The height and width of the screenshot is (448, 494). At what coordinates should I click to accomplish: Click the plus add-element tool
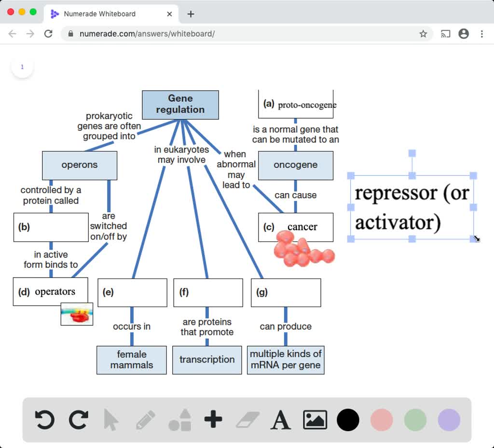click(214, 420)
